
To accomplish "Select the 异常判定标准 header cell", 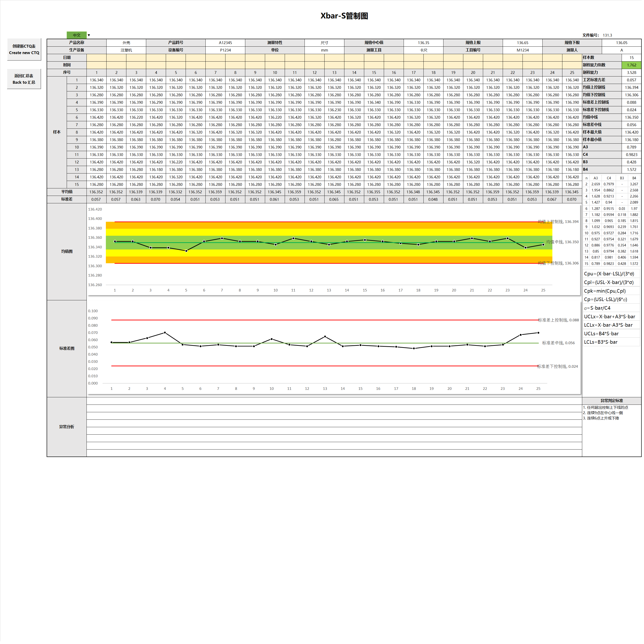I will pyautogui.click(x=612, y=401).
